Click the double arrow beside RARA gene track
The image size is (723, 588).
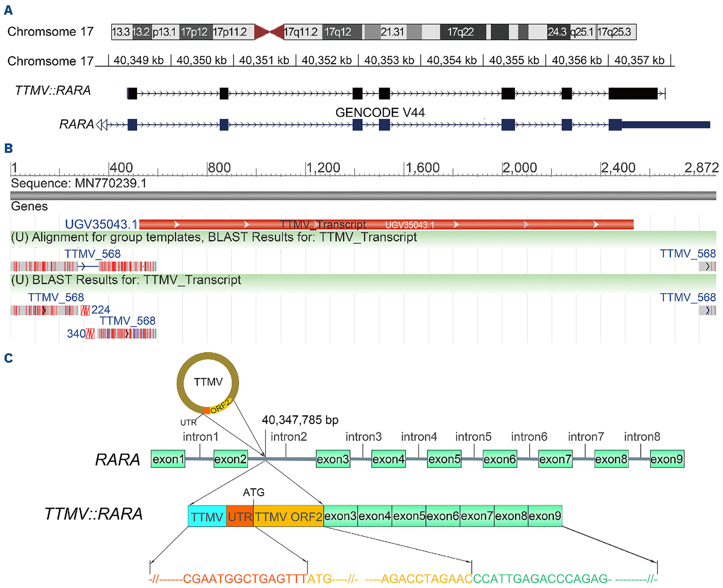101,125
